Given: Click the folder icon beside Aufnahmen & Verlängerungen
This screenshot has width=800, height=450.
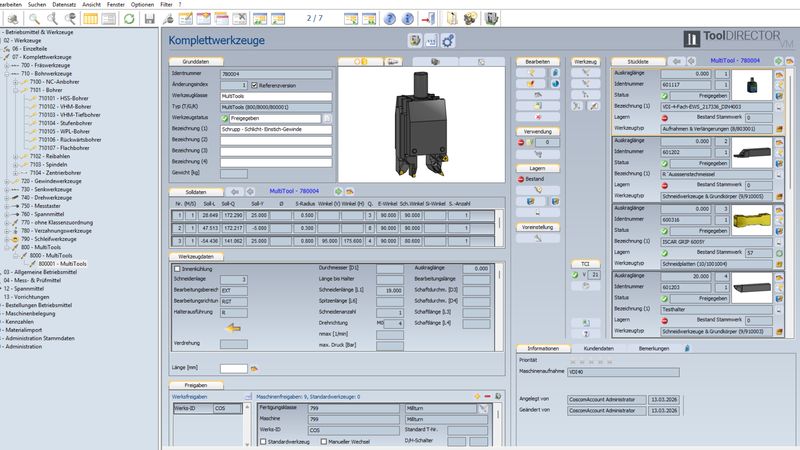Looking at the screenshot, I should [x=779, y=129].
